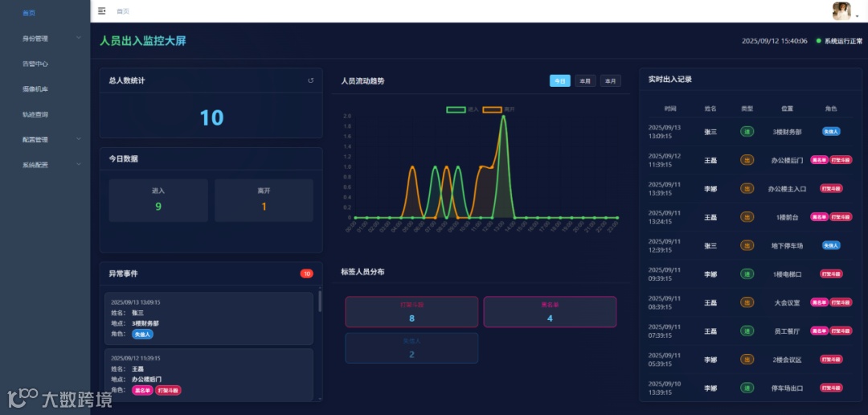Click 李娜 in the 2楼会议区 row
Screen dimensions: 868x415
tap(710, 360)
